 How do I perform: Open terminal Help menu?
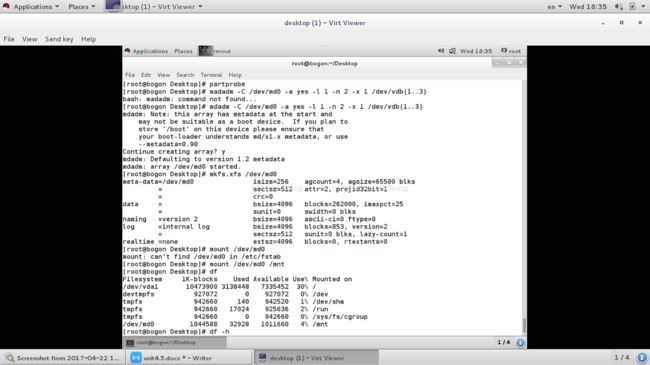(x=235, y=75)
